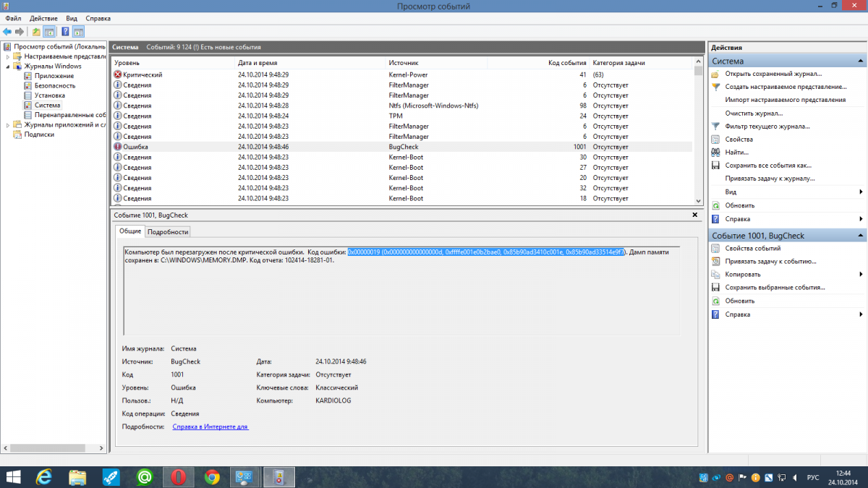The width and height of the screenshot is (868, 488).
Task: Close the event preview pane with its X
Action: (694, 215)
